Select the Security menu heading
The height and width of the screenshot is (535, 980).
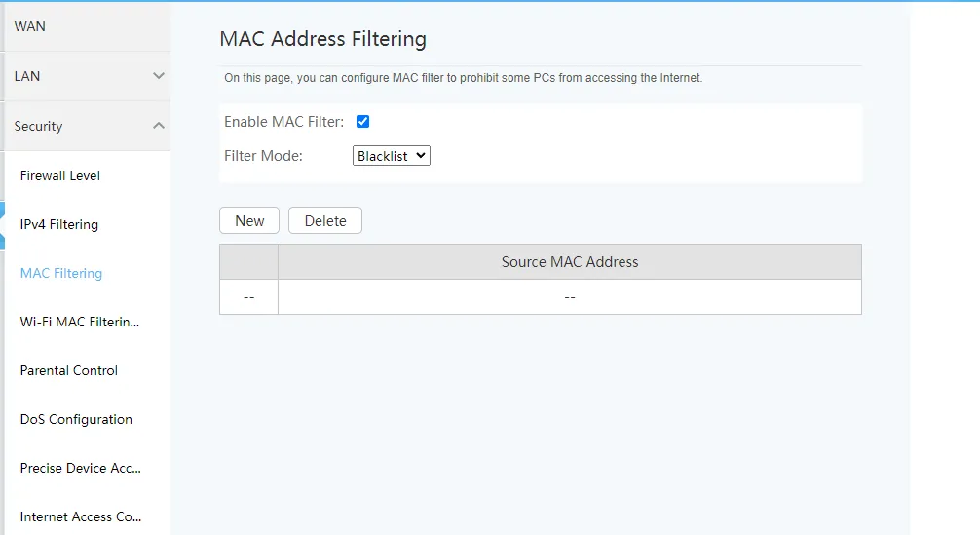click(87, 126)
